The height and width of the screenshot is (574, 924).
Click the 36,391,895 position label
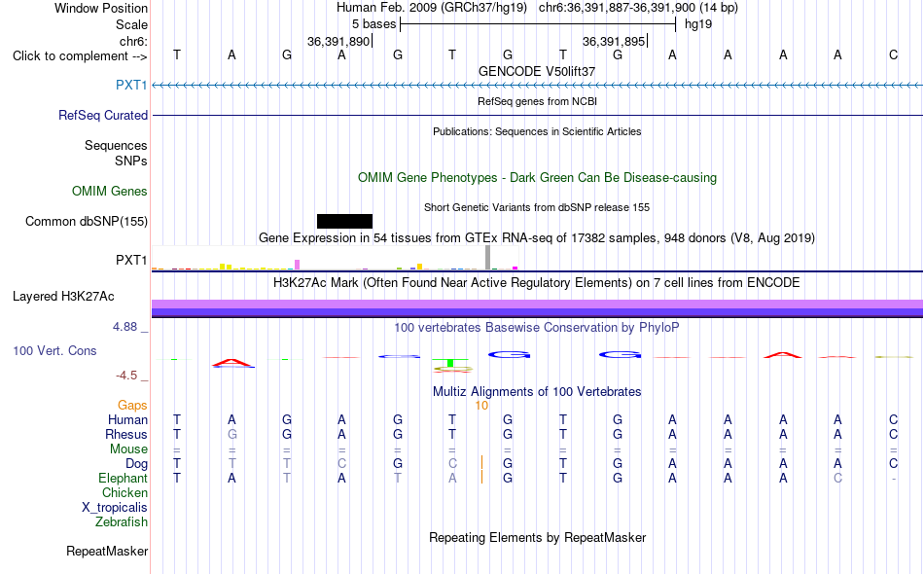pyautogui.click(x=614, y=41)
